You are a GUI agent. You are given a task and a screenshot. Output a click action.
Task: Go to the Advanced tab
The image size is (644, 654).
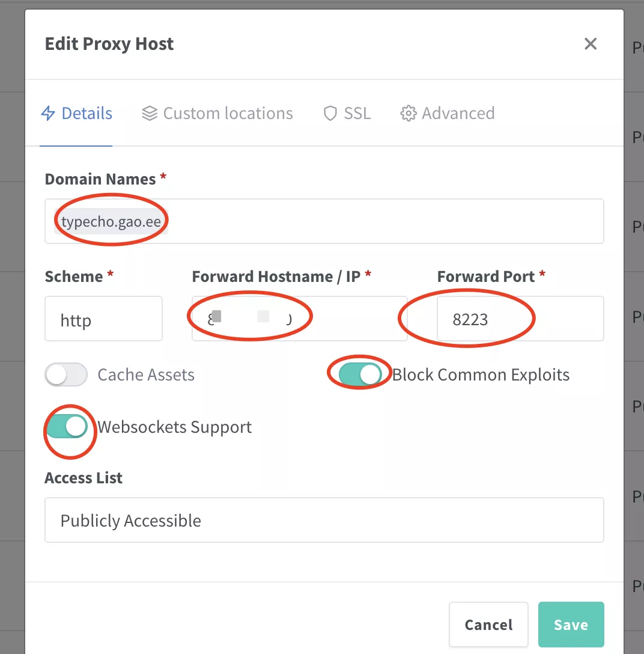coord(458,114)
